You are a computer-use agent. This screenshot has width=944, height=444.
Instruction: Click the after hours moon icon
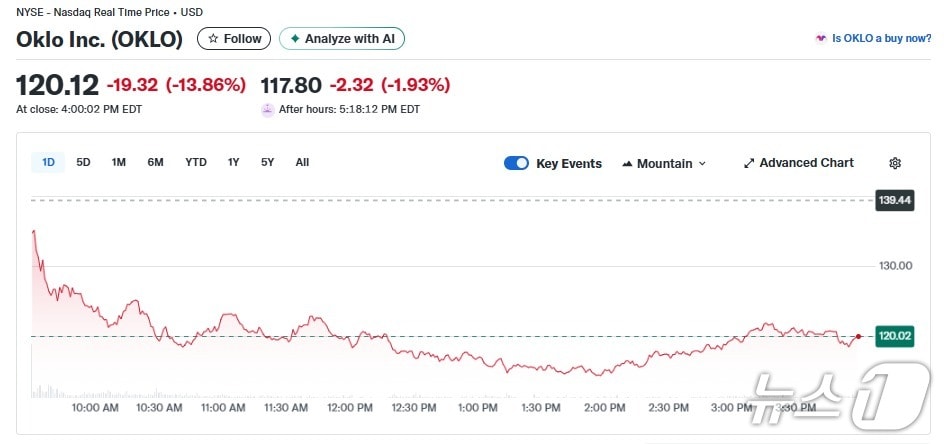pos(267,110)
